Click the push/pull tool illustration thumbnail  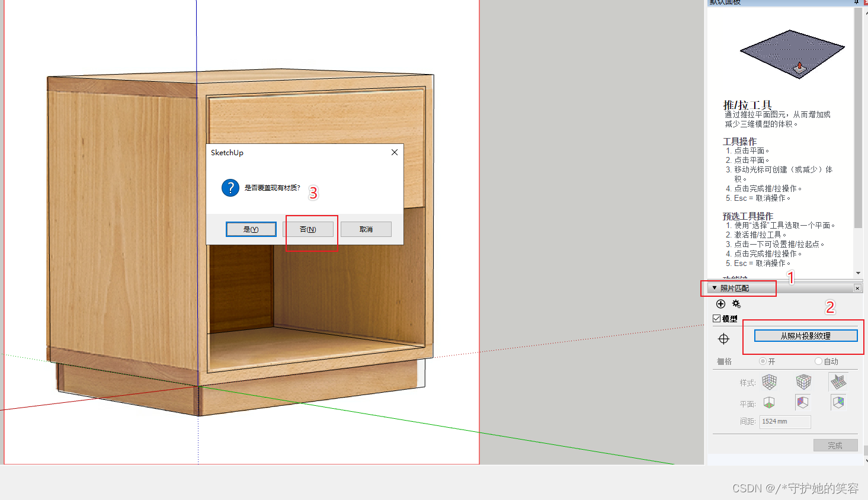(x=792, y=54)
